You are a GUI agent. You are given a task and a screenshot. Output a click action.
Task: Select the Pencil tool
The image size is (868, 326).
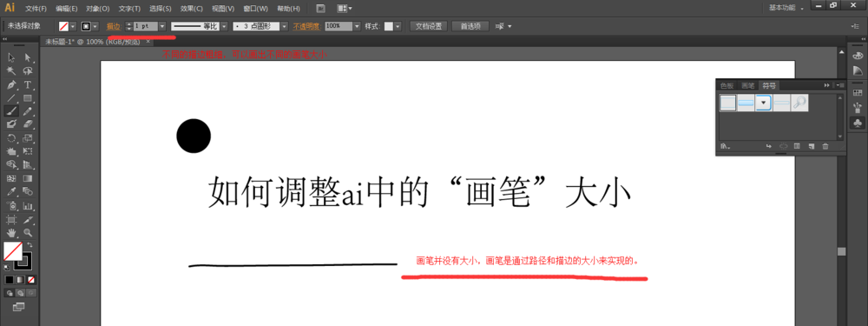28,111
